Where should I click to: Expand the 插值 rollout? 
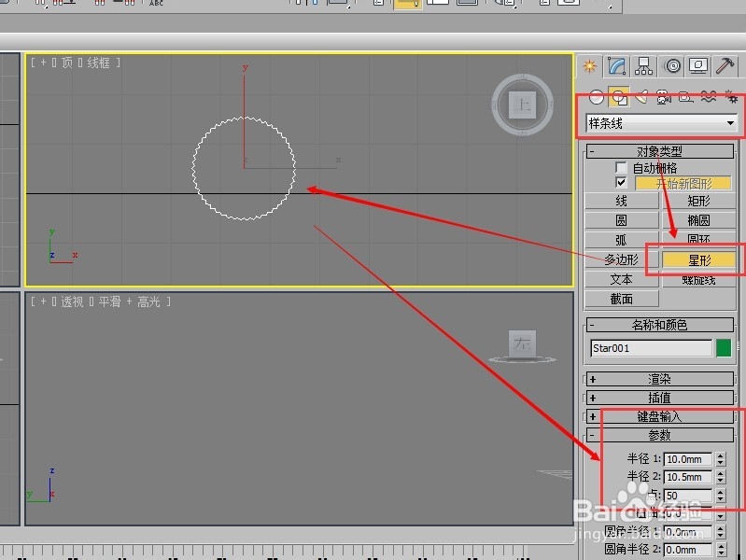tap(659, 398)
